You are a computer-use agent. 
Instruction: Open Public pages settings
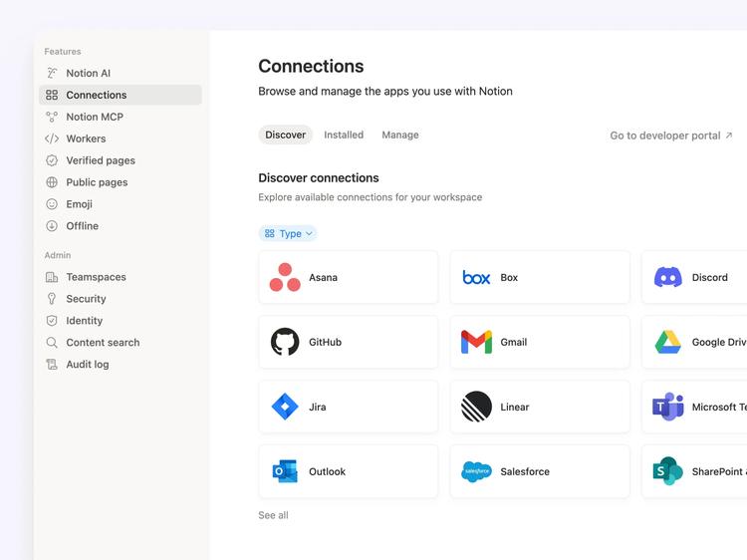(x=121, y=182)
